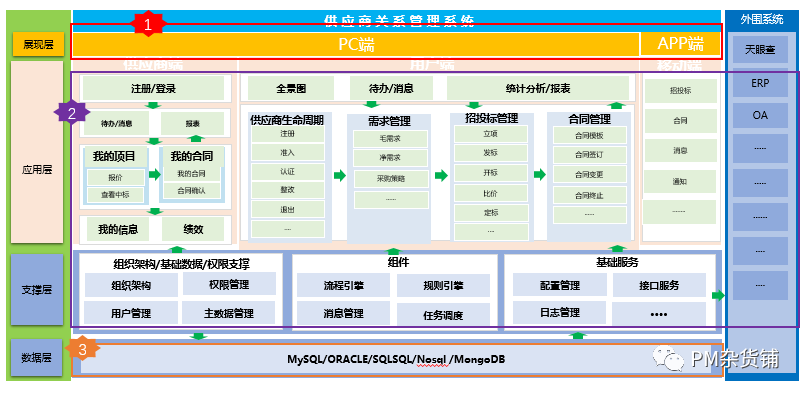Click the 查看中标 item
Image resolution: width=805 pixels, height=394 pixels.
point(115,195)
